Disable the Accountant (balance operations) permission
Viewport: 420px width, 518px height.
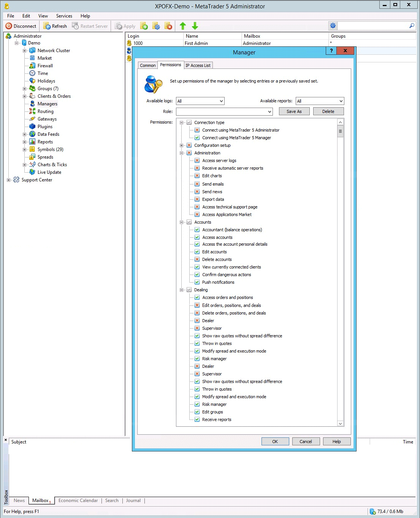click(197, 230)
